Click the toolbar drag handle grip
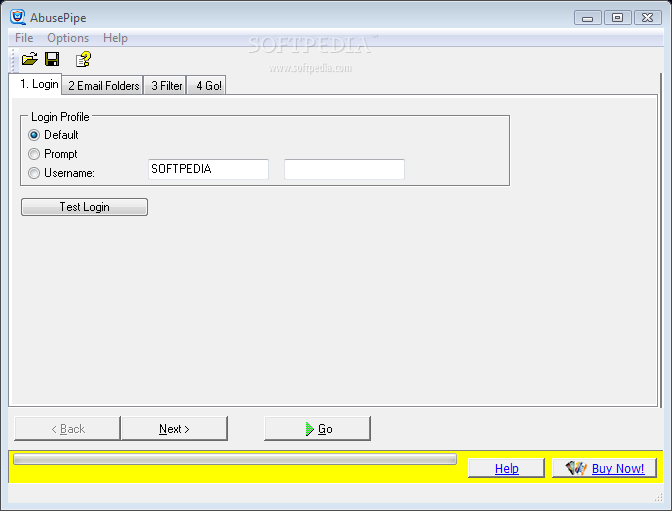Viewport: 672px width, 511px height. (13, 60)
